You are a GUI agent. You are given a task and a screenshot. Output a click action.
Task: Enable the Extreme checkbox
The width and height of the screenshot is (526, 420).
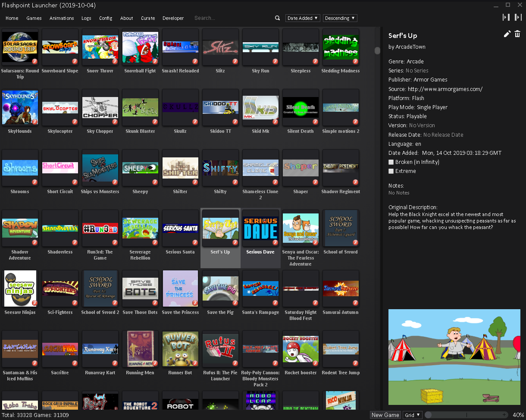(391, 171)
